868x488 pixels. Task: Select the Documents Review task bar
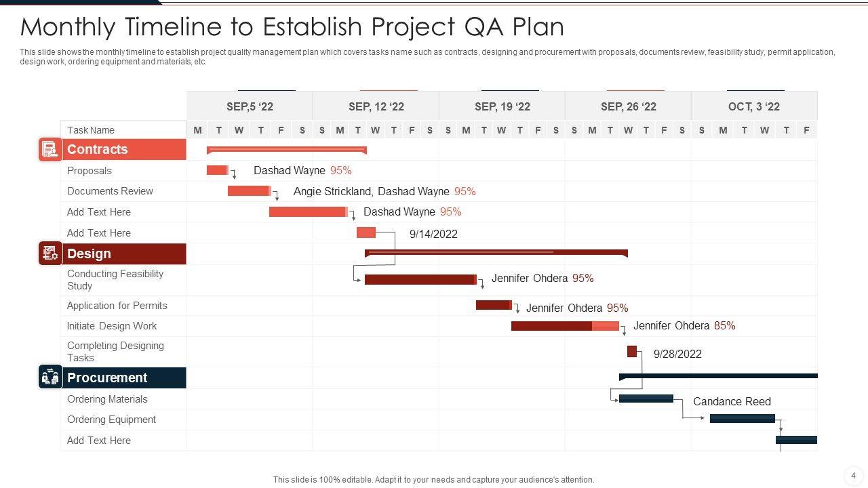pos(249,191)
